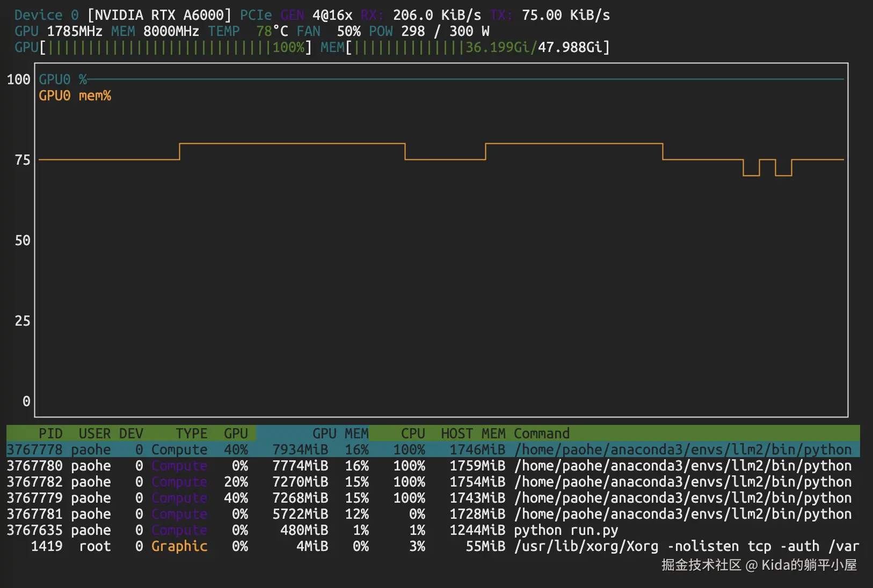The image size is (873, 588).
Task: Click the "50" y-axis label on the graph
Action: (x=23, y=240)
